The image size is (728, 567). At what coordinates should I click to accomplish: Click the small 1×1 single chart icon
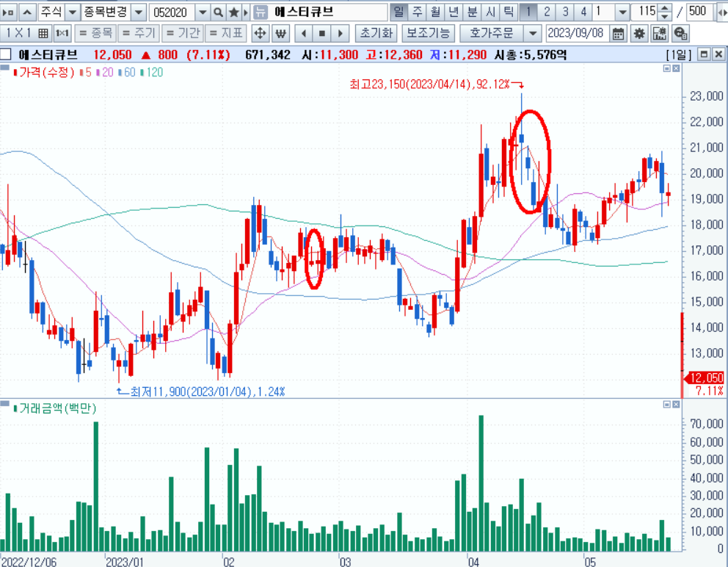pos(62,34)
